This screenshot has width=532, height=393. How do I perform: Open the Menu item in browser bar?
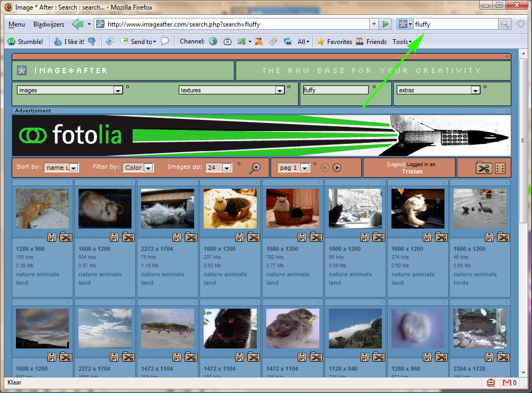pos(16,24)
